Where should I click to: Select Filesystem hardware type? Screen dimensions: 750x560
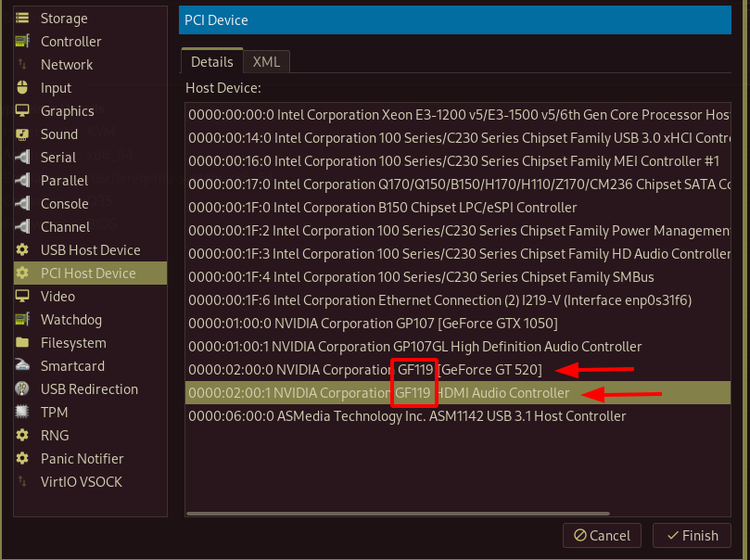coord(73,343)
